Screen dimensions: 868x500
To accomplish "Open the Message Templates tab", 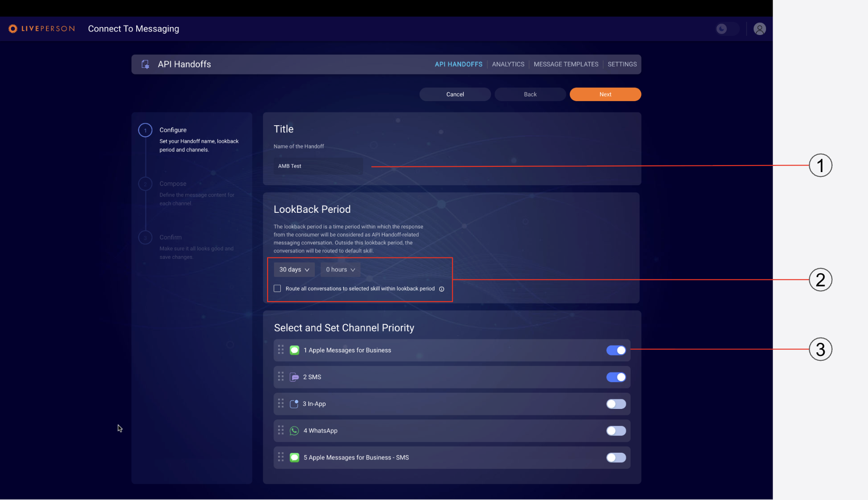I will coord(565,64).
